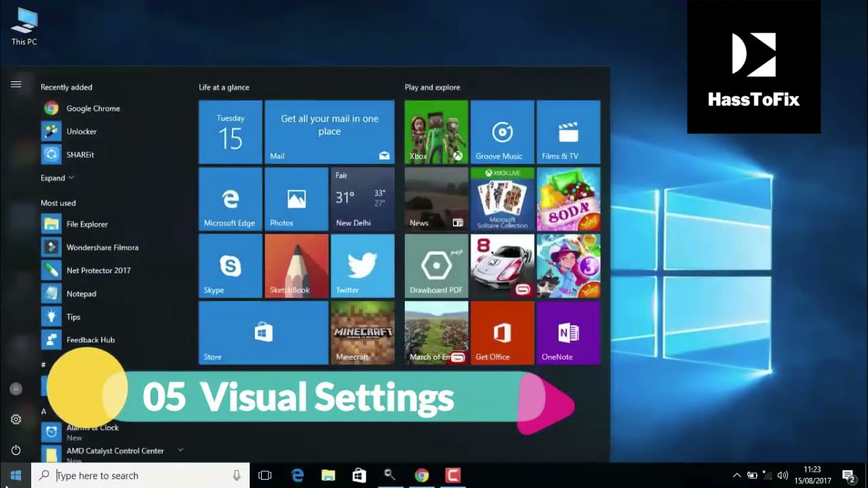Screen dimensions: 868x488
Task: Open the Bubble Witch 3 game tile
Action: 568,266
